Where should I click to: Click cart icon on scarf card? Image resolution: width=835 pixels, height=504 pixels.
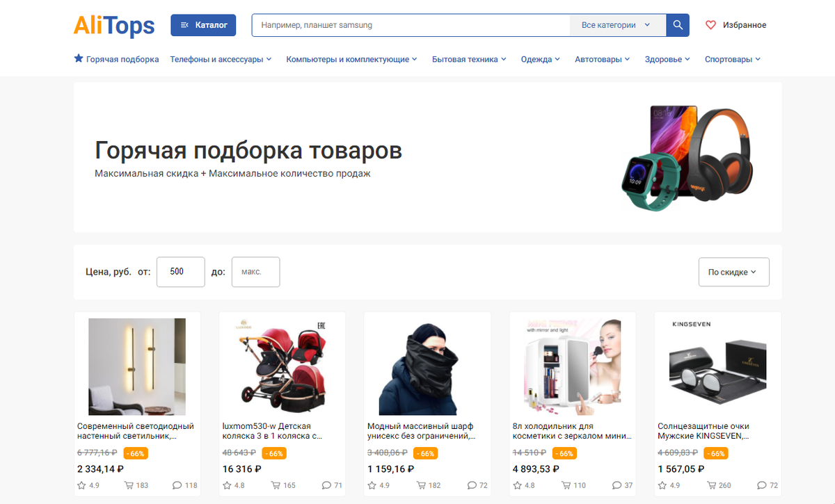pyautogui.click(x=421, y=485)
